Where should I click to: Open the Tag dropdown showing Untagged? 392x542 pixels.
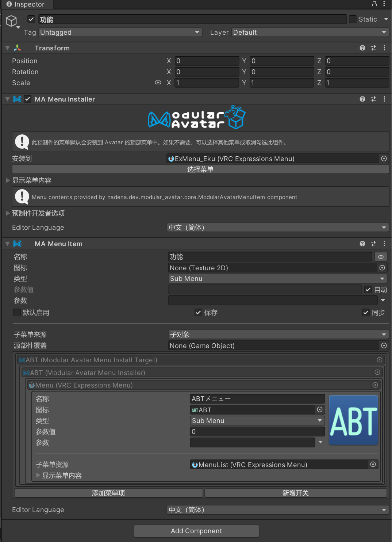[120, 33]
